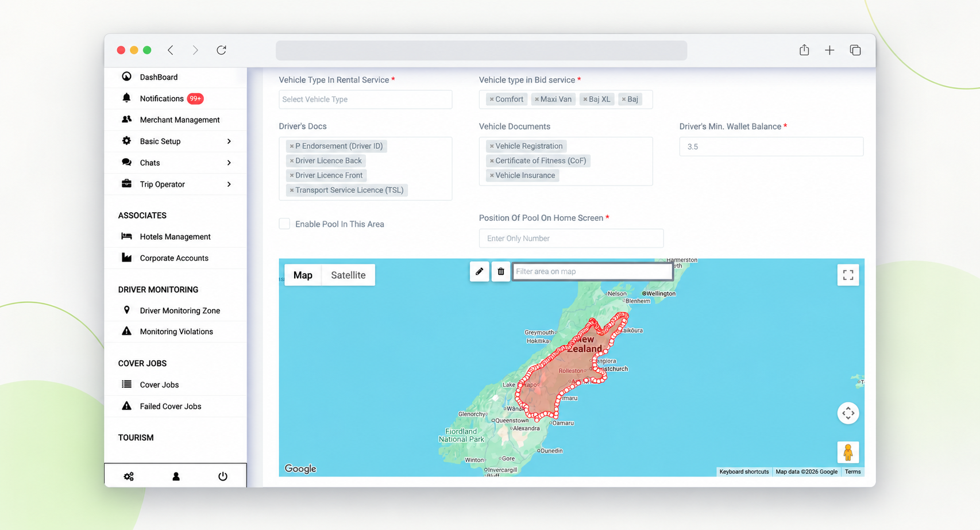Remove the Baj XL tag
This screenshot has height=530, width=980.
click(585, 99)
